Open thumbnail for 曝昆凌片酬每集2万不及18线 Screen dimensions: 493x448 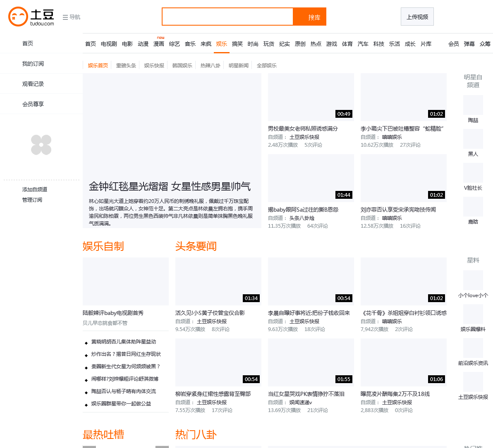coord(404,362)
